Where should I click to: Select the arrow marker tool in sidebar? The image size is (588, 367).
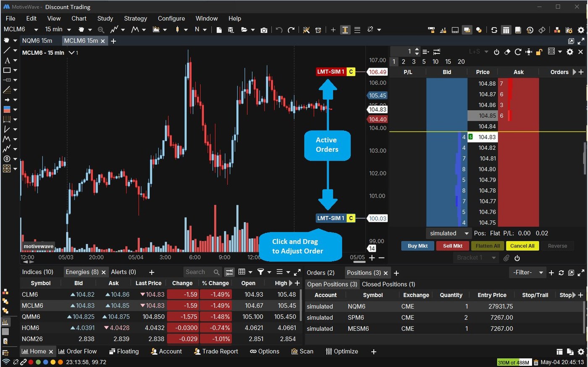click(7, 100)
